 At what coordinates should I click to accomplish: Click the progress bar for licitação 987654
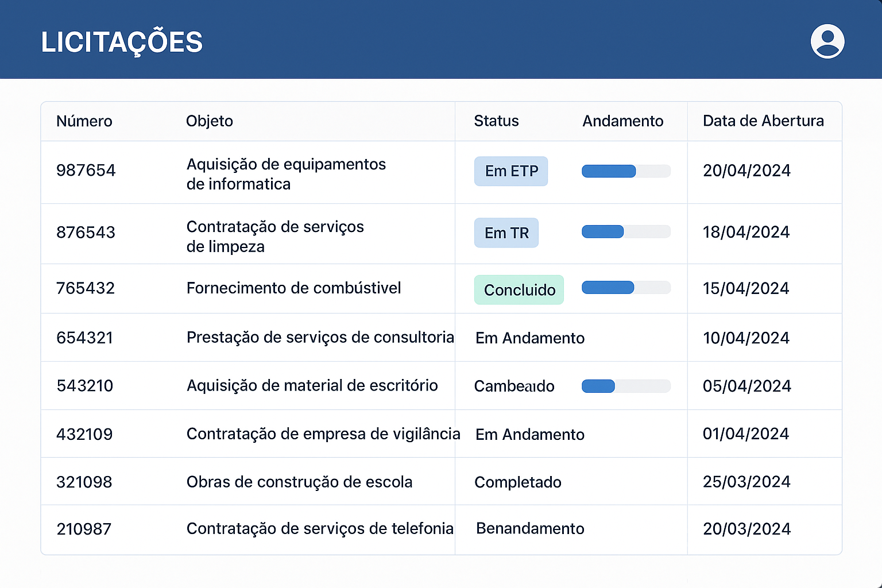coord(626,171)
